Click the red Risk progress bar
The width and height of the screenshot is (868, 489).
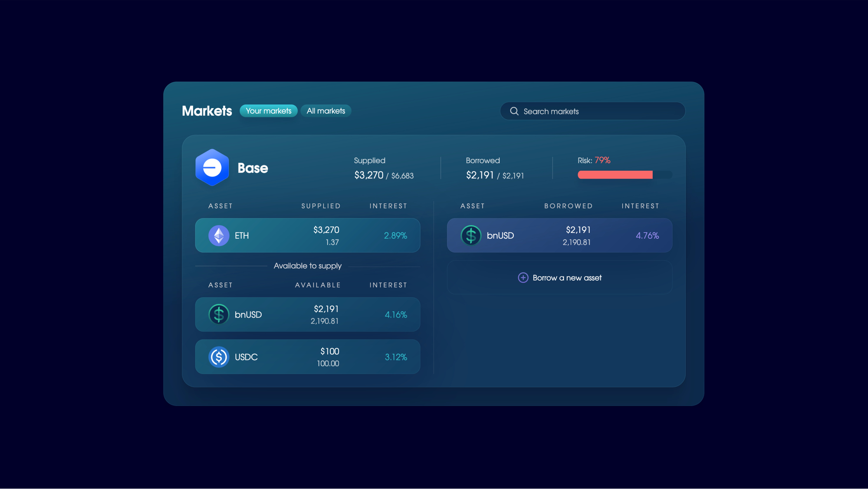(615, 175)
